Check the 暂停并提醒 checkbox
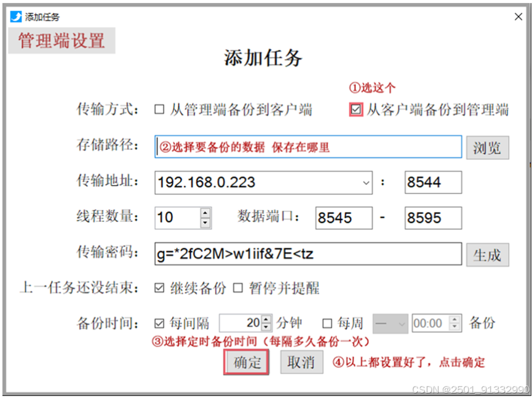 [238, 288]
